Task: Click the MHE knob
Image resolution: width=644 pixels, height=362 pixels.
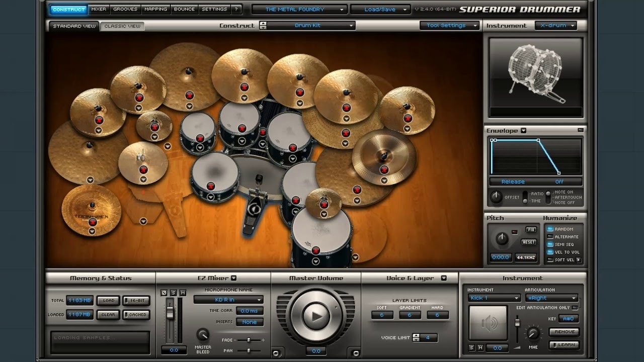Action: [x=533, y=333]
